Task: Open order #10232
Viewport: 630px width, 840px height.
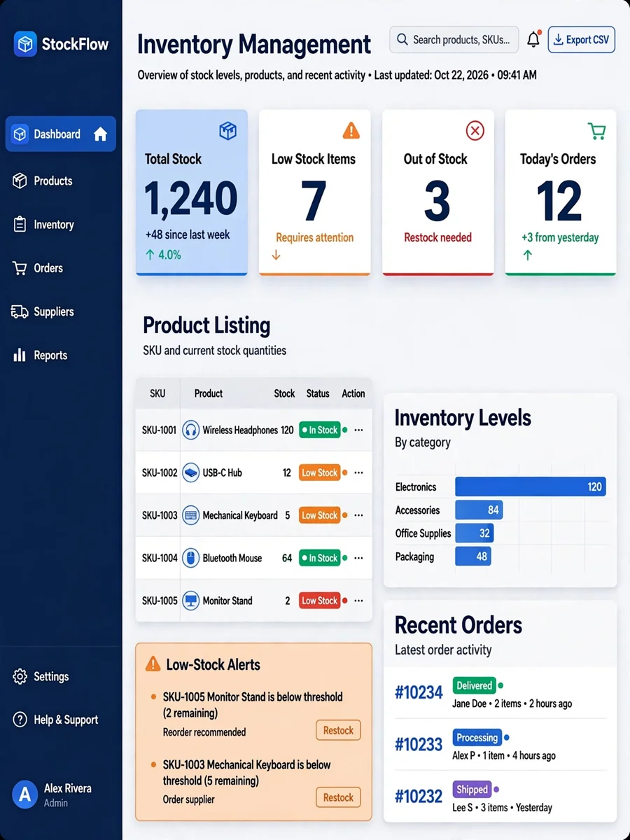Action: pyautogui.click(x=419, y=797)
